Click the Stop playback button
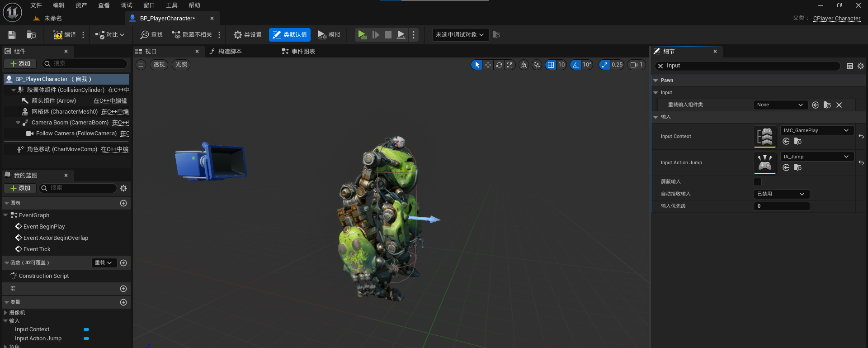 pyautogui.click(x=388, y=35)
